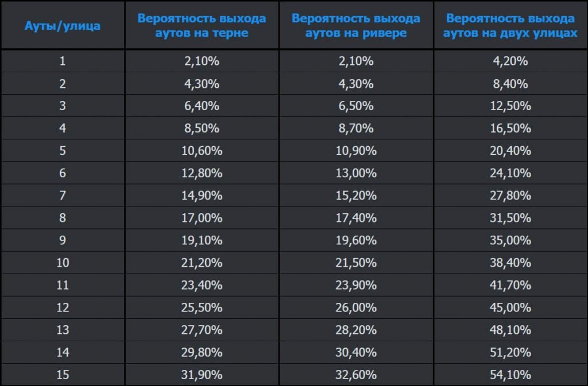Click the 'Вероятность выхода аутов на двух улицах' header

(510, 26)
